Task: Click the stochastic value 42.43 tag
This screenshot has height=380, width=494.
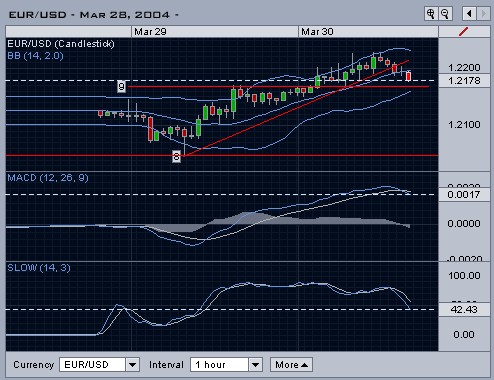Action: click(x=464, y=310)
